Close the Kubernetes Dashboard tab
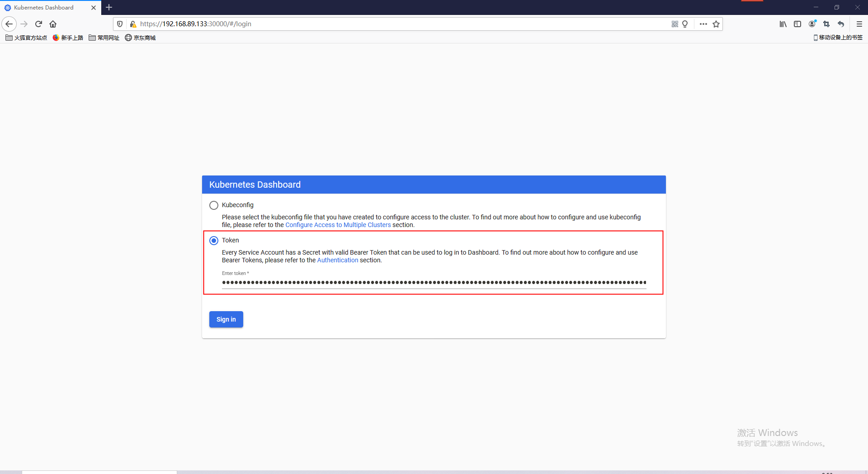This screenshot has height=474, width=868. point(94,8)
